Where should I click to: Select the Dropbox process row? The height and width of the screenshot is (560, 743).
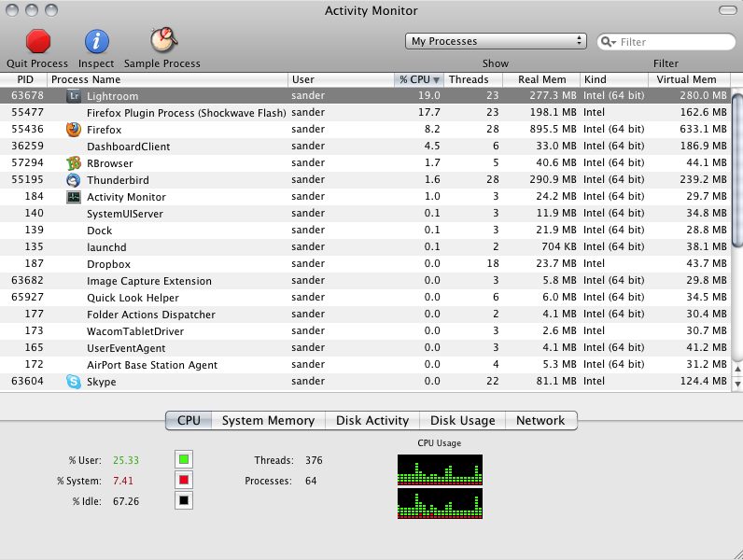click(x=365, y=263)
